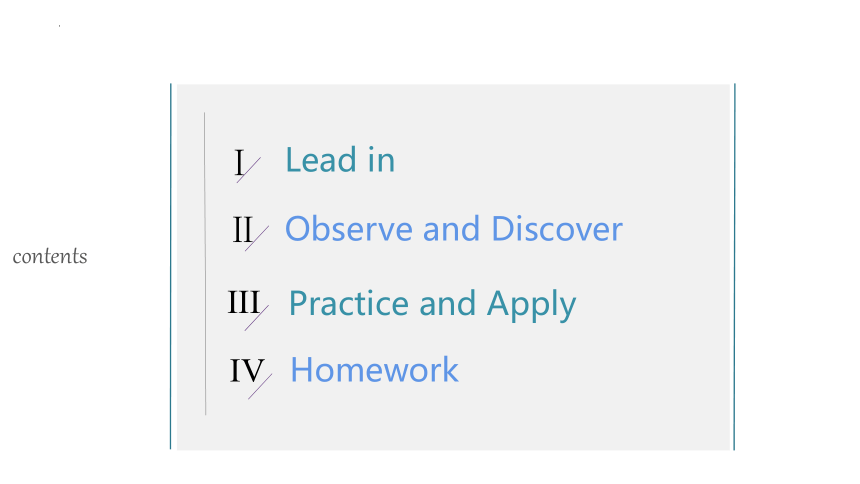Select the right teal border line

click(734, 267)
